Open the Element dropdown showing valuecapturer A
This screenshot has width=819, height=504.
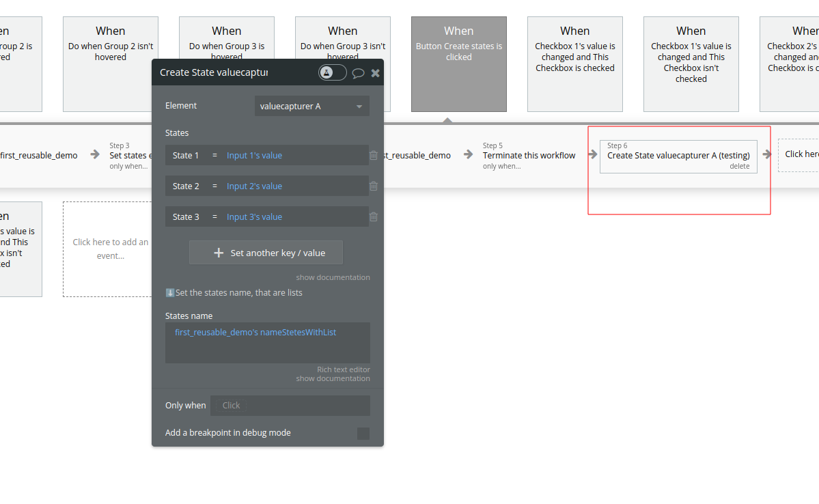(x=312, y=106)
